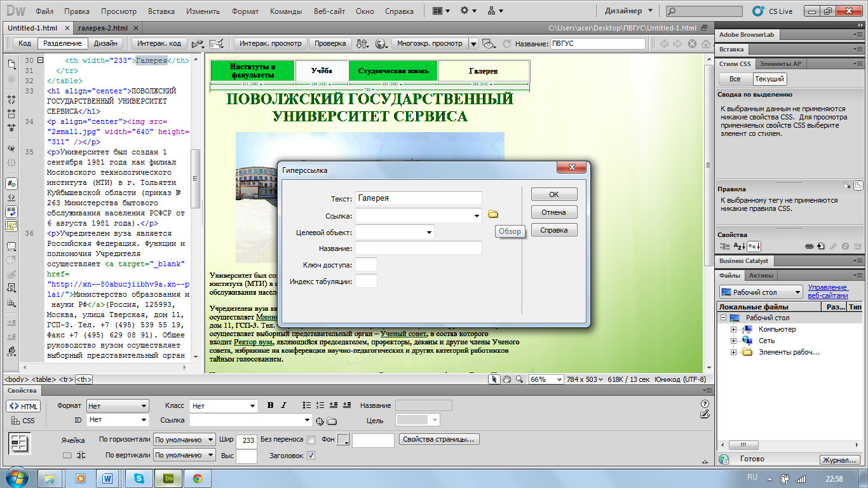Switch to HTML properties mode
The height and width of the screenshot is (488, 868).
[x=24, y=407]
